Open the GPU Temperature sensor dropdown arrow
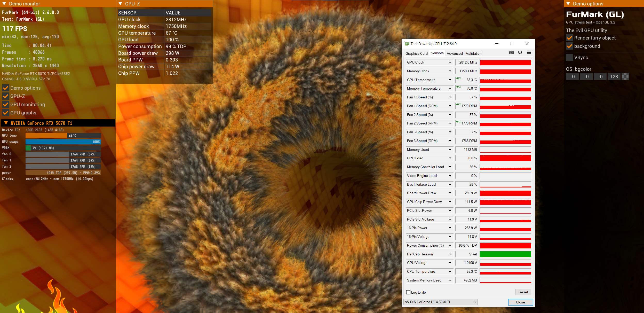Screen dimensions: 644x313 click(450, 80)
